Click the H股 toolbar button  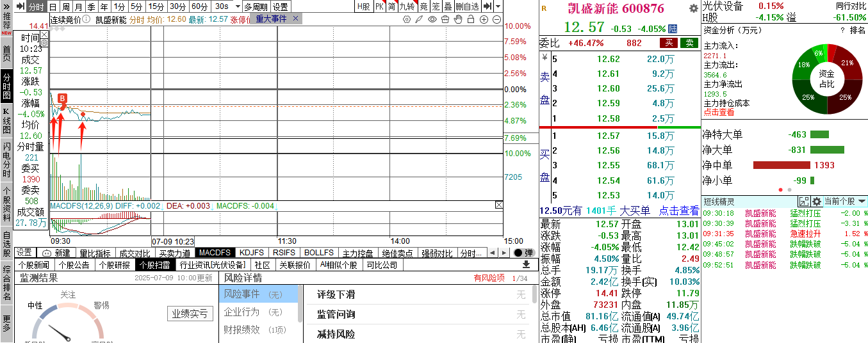(x=364, y=6)
